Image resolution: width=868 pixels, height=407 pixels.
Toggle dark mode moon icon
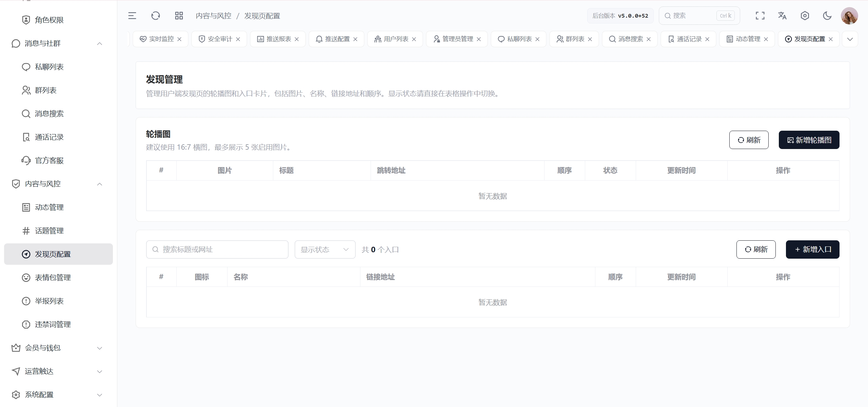pyautogui.click(x=827, y=16)
